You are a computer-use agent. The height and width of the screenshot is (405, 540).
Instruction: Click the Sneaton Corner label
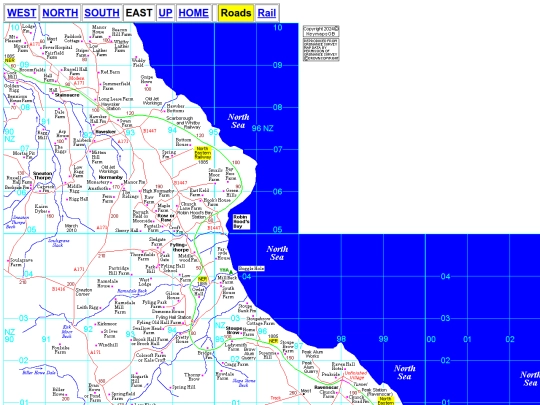click(84, 292)
